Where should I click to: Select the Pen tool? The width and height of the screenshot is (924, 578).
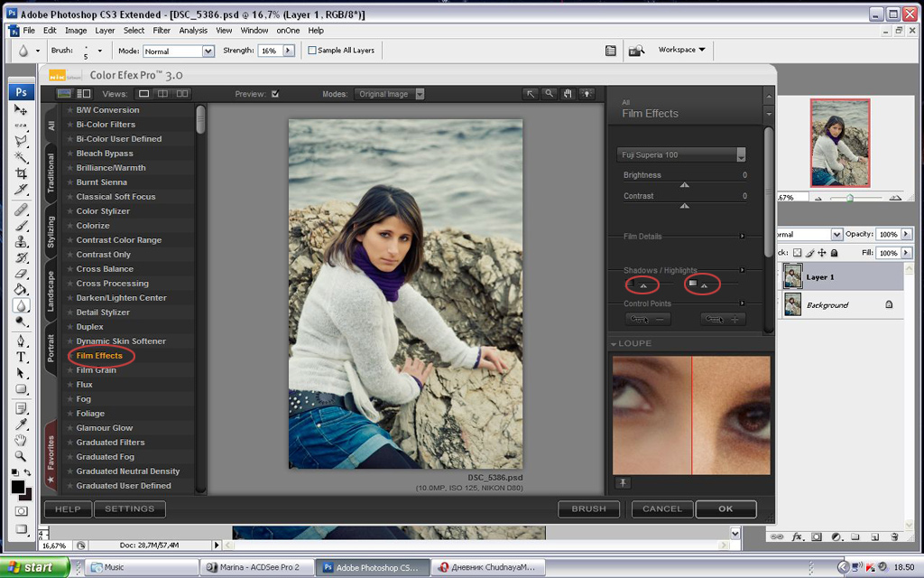(x=21, y=340)
